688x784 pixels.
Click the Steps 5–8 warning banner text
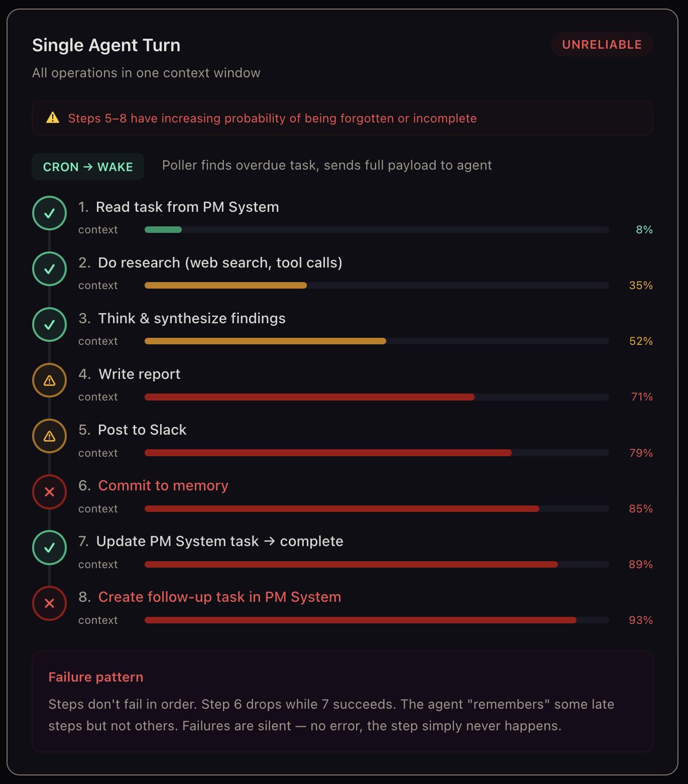click(272, 118)
